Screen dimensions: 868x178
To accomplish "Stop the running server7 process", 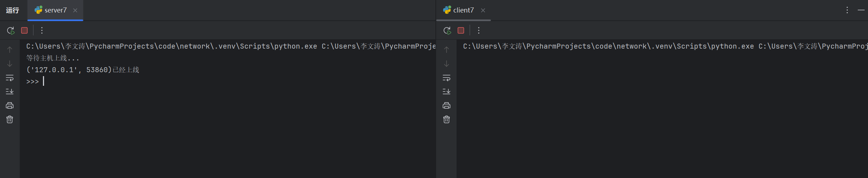I will pyautogui.click(x=24, y=31).
